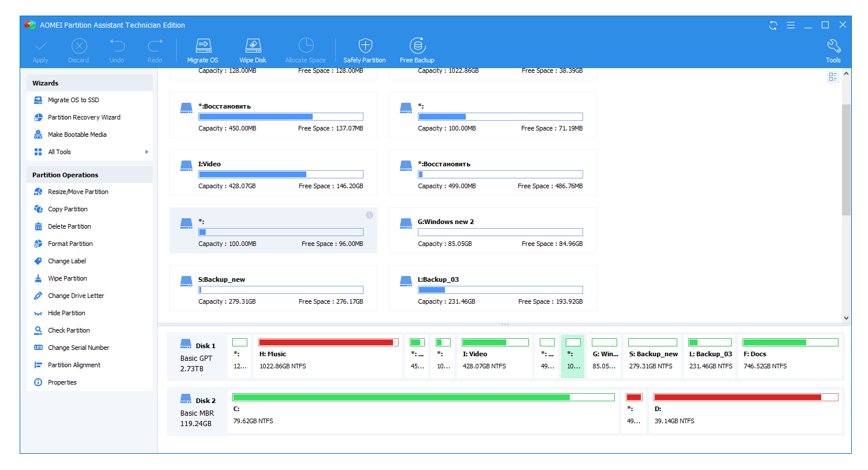Select F: Docs partition on Disk 1
Image resolution: width=868 pixels, height=470 pixels.
[790, 356]
